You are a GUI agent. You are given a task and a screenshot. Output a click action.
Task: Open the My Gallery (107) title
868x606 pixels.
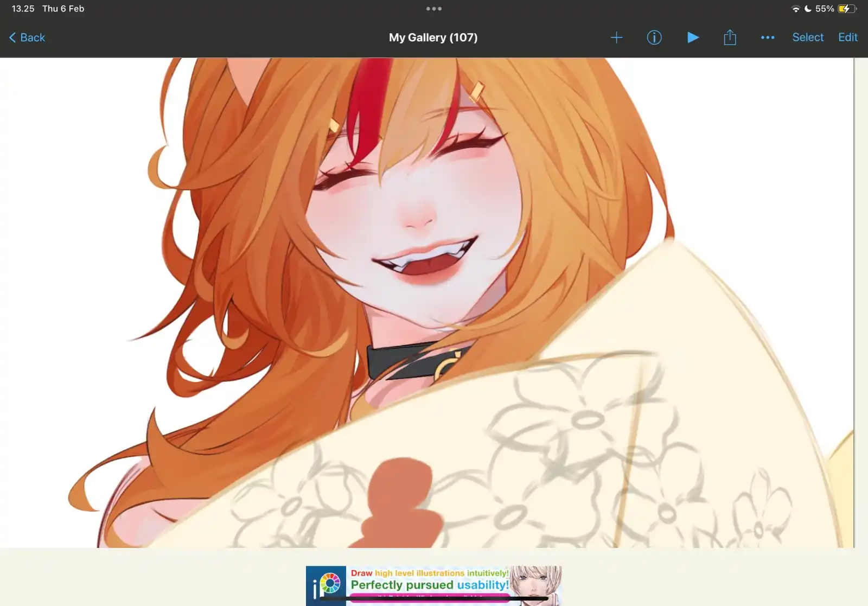point(433,37)
